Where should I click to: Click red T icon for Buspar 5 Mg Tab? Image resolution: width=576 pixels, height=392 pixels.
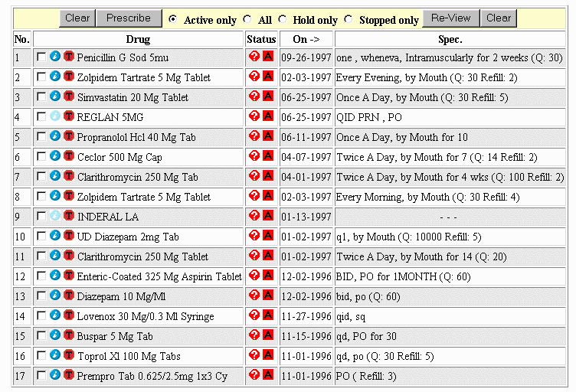[x=69, y=335]
